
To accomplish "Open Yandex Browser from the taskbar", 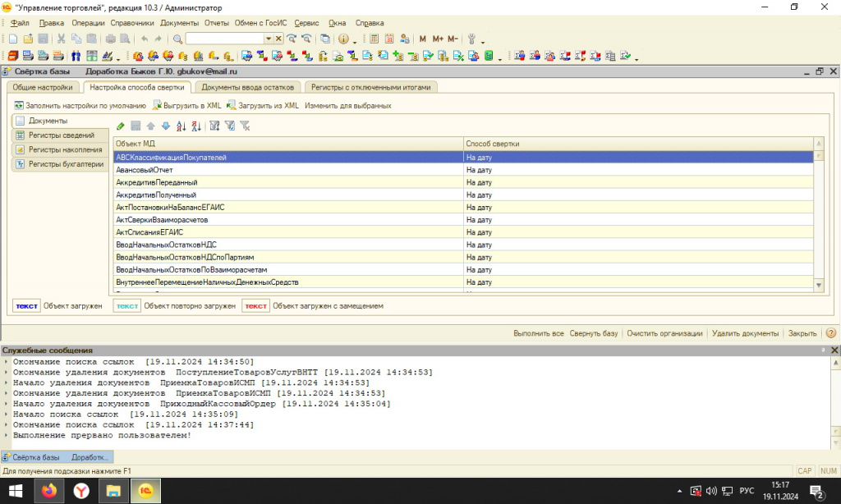I will click(81, 491).
